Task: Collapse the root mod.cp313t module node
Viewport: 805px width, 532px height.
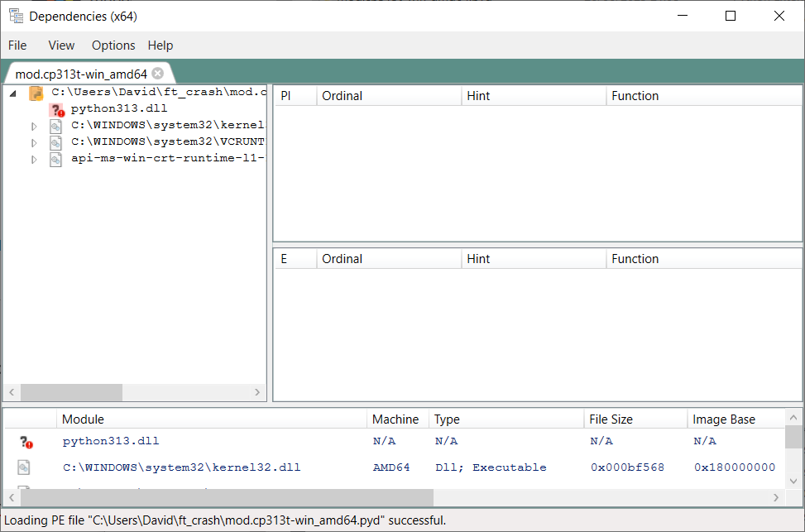Action: (13, 93)
